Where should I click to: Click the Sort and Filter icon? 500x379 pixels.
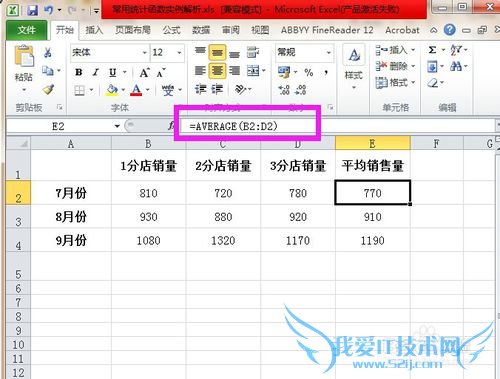456,50
